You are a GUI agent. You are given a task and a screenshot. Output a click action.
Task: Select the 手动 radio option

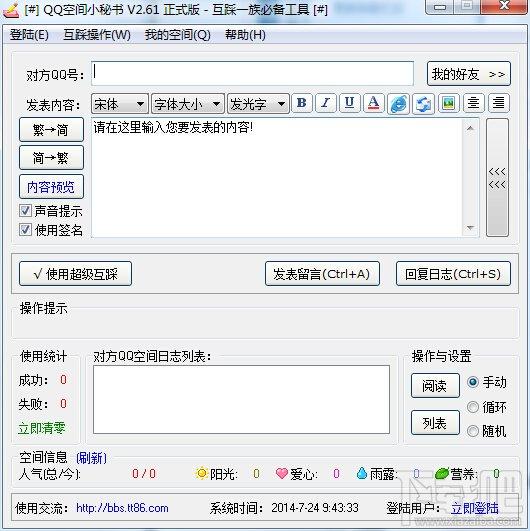tap(473, 382)
